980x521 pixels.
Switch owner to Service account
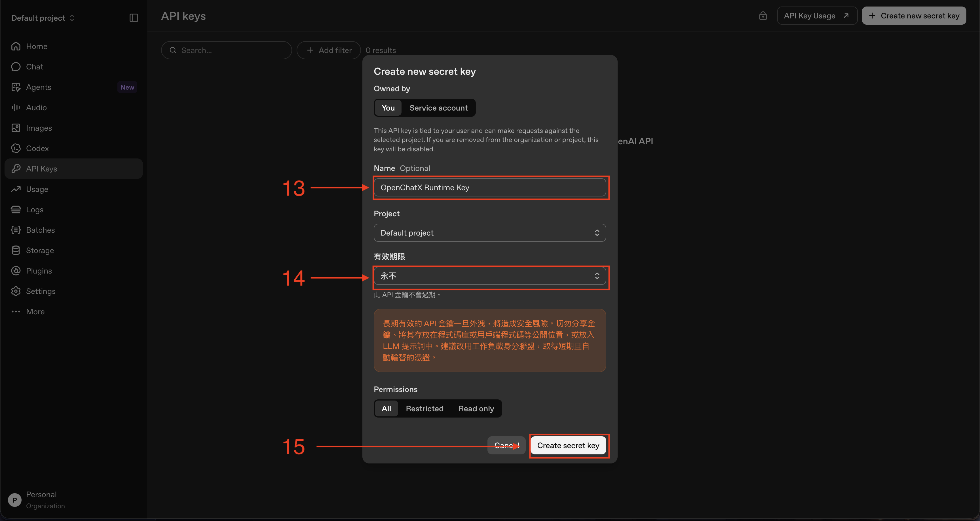(x=439, y=108)
